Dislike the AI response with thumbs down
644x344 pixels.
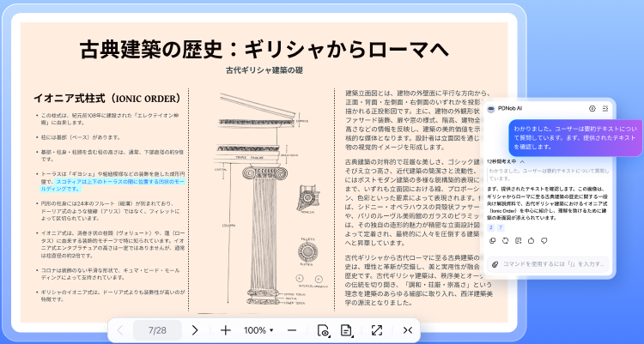[x=544, y=240]
